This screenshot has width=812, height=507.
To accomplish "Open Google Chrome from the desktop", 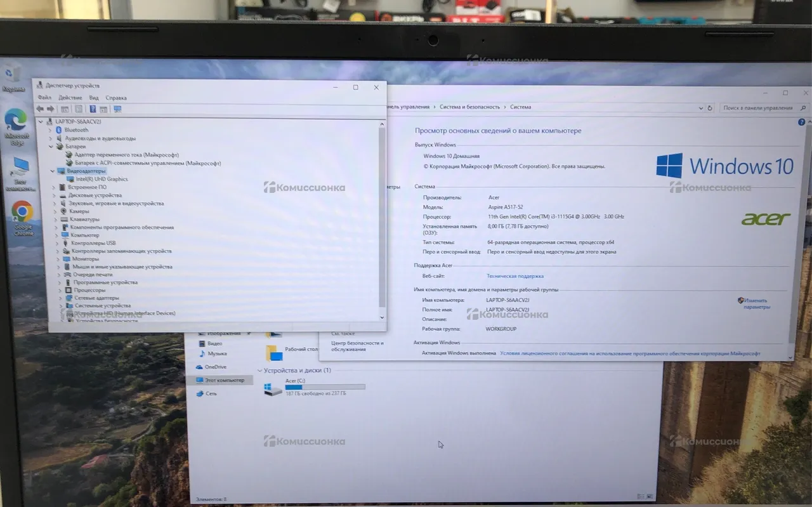I will click(22, 212).
